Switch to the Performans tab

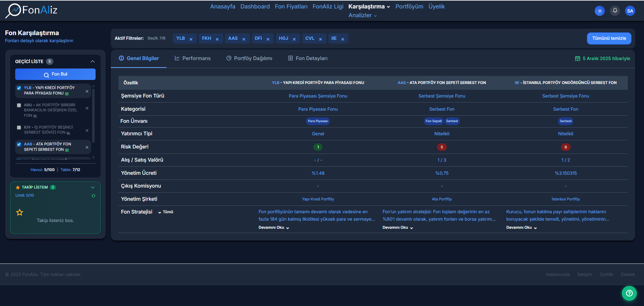[192, 59]
